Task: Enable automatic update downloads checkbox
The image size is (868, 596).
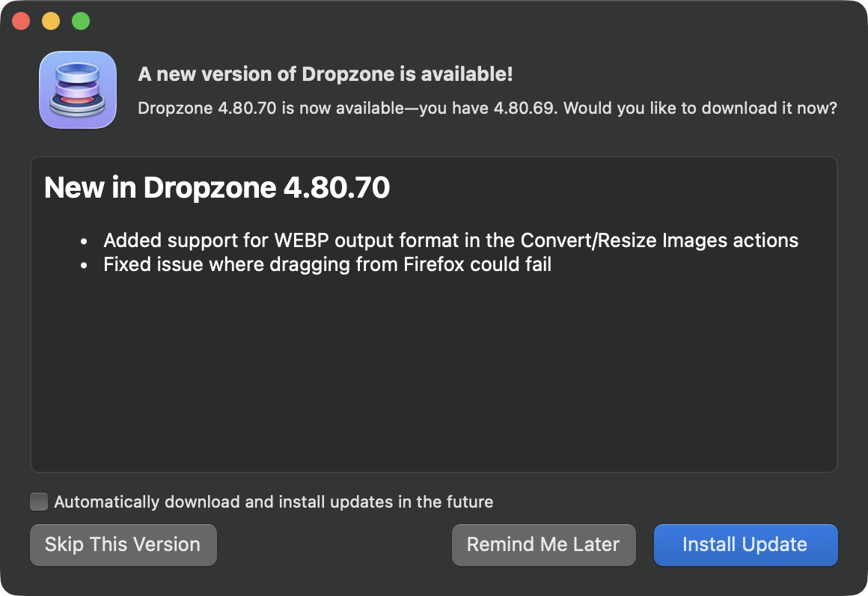Action: click(39, 502)
